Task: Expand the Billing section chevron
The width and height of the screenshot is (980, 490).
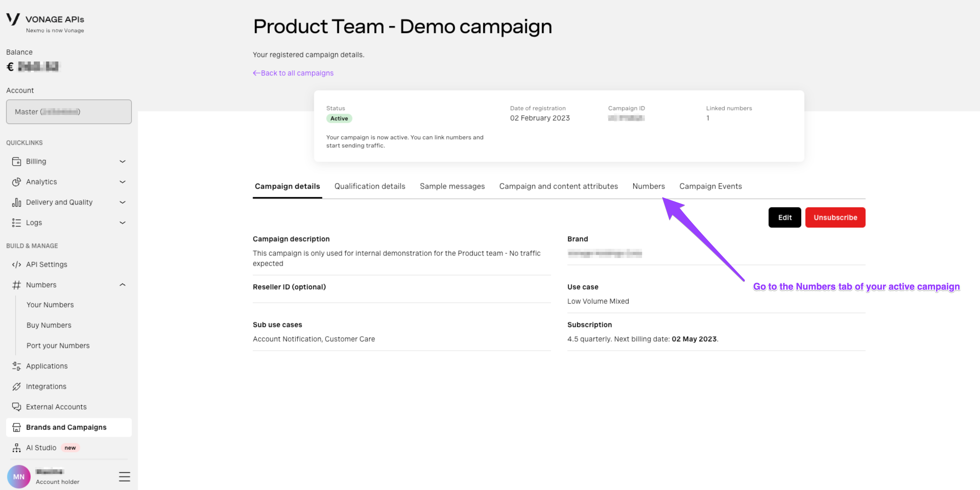Action: (x=123, y=162)
